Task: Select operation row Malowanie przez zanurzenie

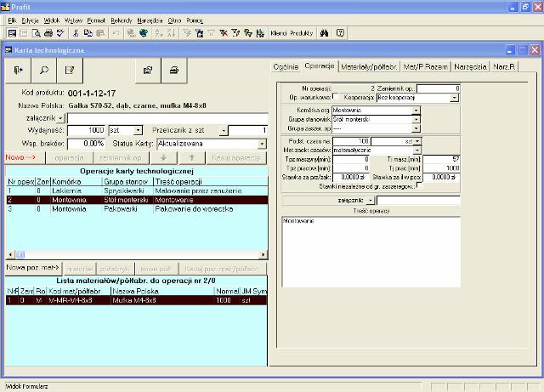Action: [x=137, y=191]
